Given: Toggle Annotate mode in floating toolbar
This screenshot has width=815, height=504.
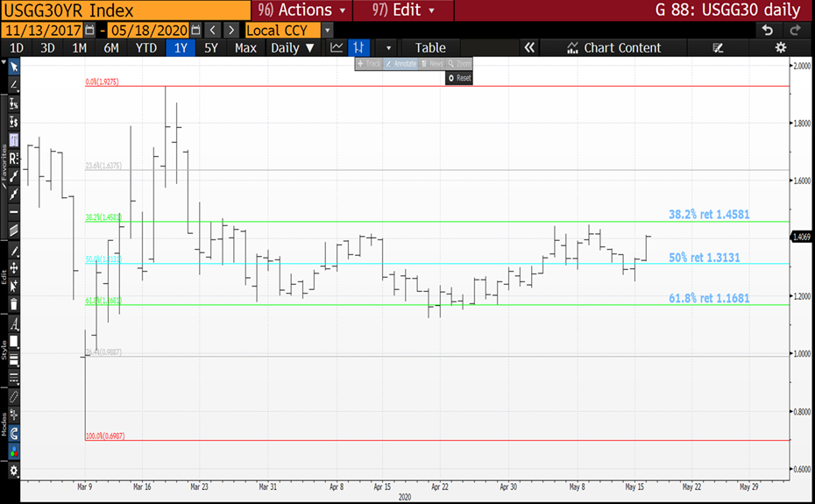Looking at the screenshot, I should click(400, 63).
